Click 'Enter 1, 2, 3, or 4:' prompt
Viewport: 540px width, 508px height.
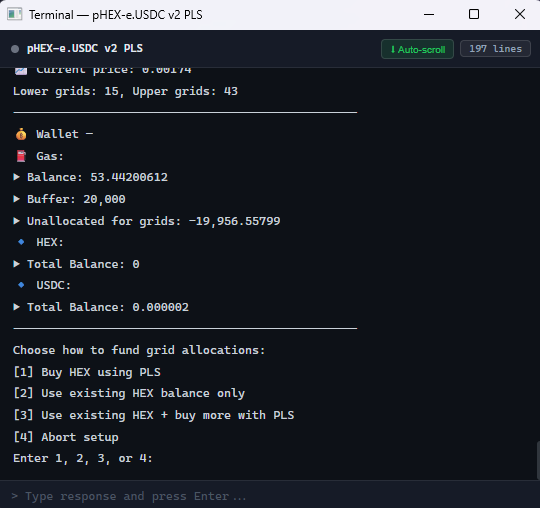[x=83, y=458]
